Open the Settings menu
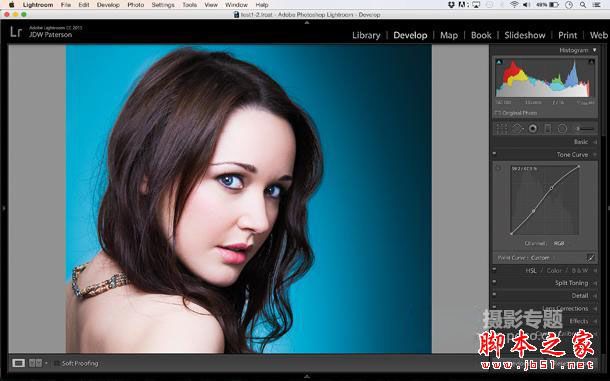 [x=163, y=5]
